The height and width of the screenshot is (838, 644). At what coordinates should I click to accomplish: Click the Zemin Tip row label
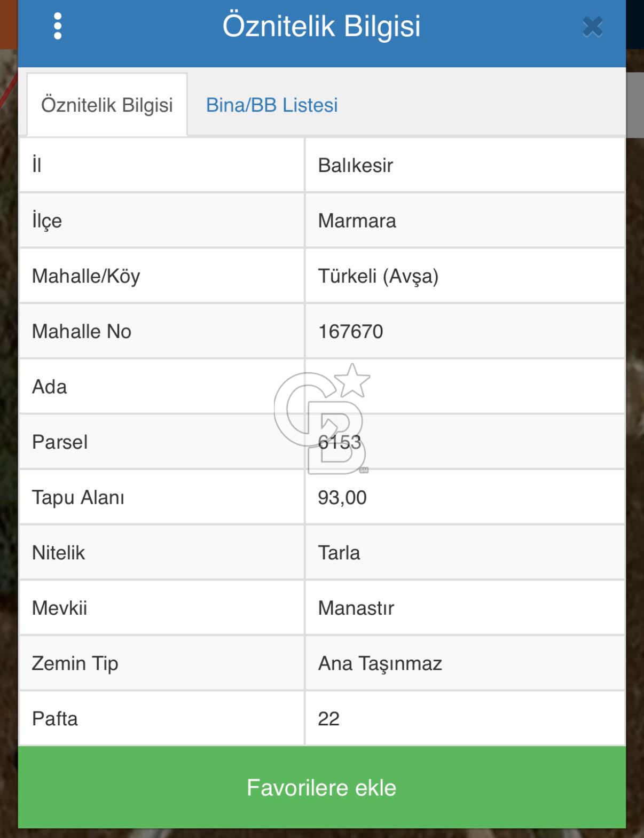tap(75, 663)
